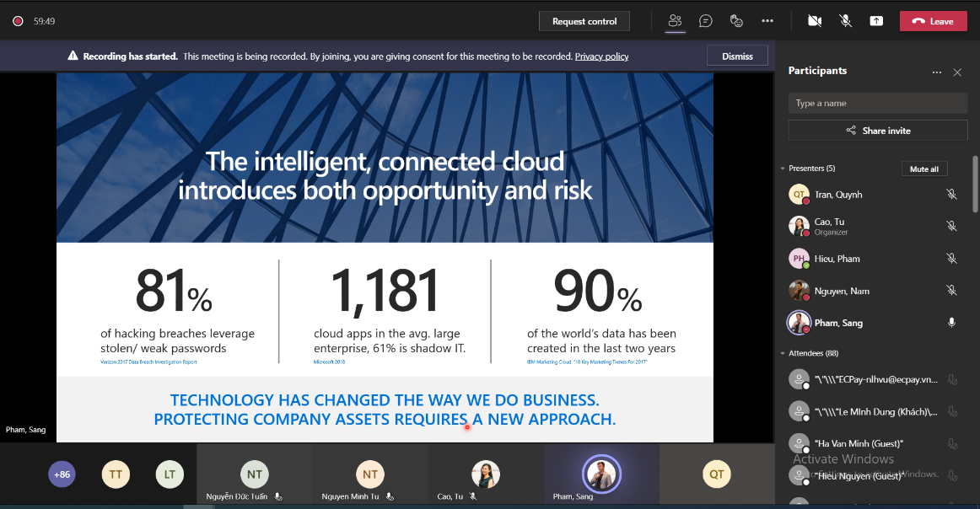Open Participants panel more options ellipsis
980x509 pixels.
click(x=936, y=72)
